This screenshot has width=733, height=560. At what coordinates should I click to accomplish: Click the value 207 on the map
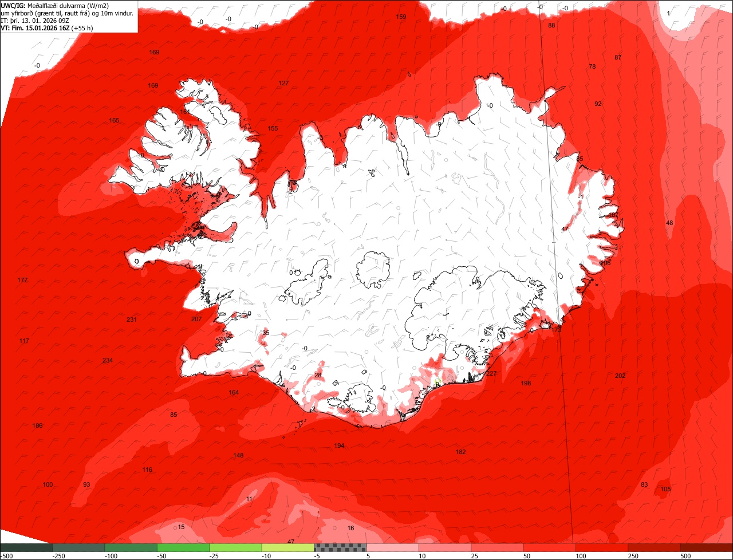point(196,319)
